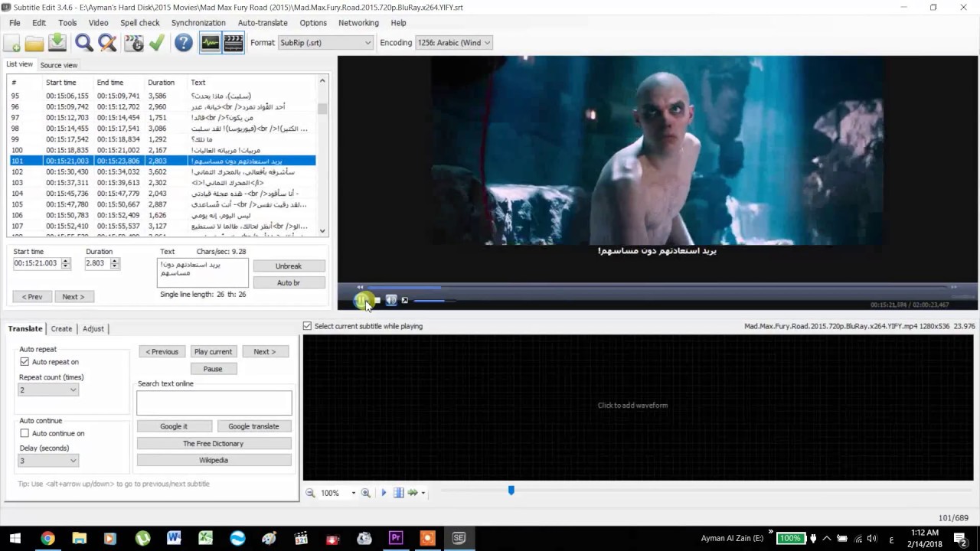Save subtitle using the download-arrow icon
The image size is (980, 551).
(57, 43)
